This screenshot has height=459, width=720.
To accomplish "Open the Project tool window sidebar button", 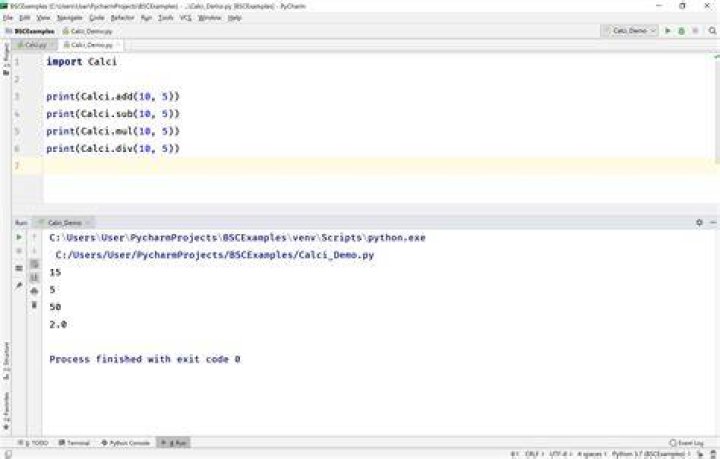I will [x=6, y=60].
